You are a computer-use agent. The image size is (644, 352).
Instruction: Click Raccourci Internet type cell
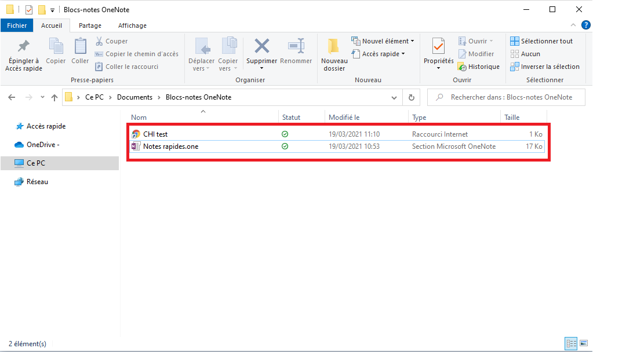click(x=440, y=134)
